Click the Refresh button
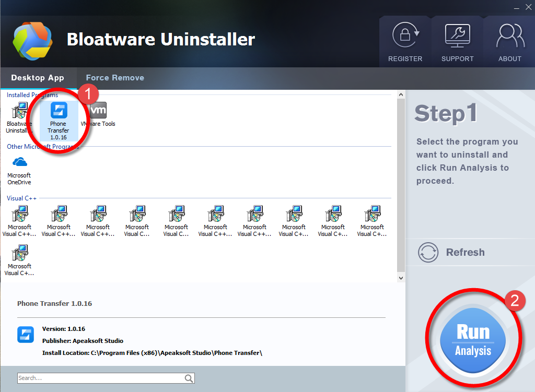This screenshot has height=392, width=535. (451, 252)
